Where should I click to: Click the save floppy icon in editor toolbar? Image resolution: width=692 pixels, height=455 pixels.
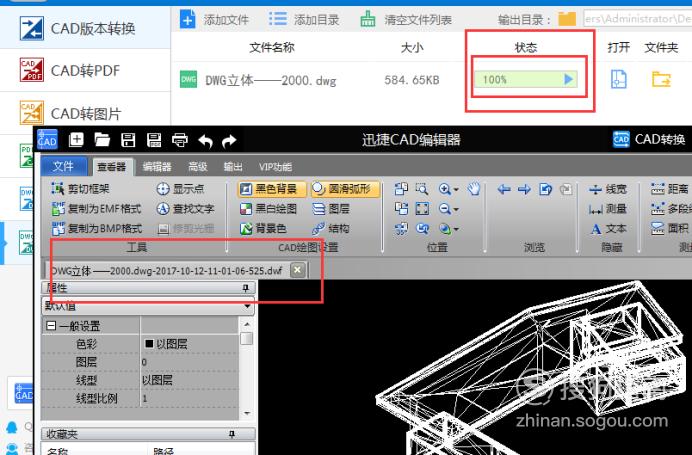click(128, 140)
